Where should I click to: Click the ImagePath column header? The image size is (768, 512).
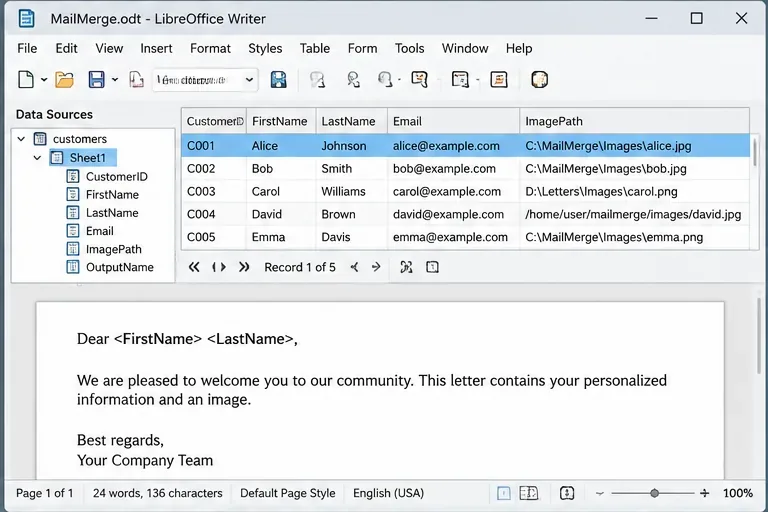pyautogui.click(x=634, y=121)
